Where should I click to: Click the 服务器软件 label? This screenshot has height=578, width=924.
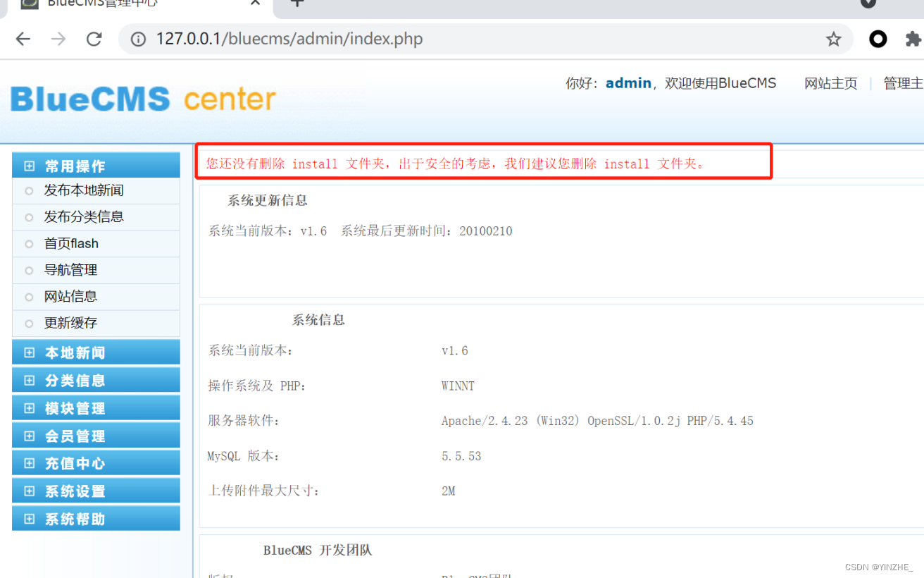(x=244, y=421)
